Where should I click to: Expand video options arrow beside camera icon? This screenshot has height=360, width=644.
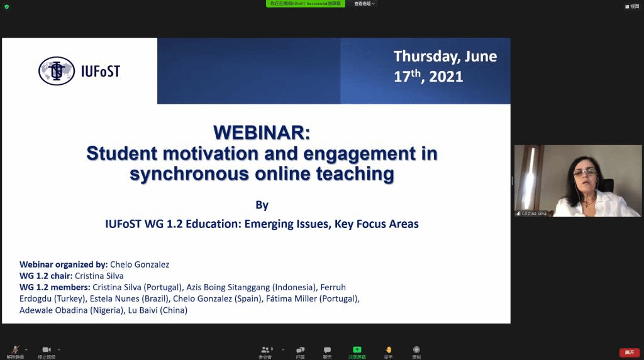point(59,350)
